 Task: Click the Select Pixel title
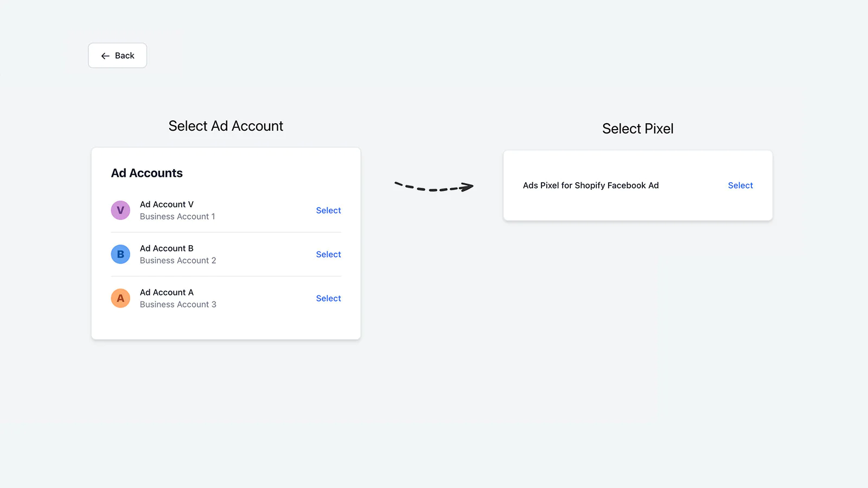(637, 129)
